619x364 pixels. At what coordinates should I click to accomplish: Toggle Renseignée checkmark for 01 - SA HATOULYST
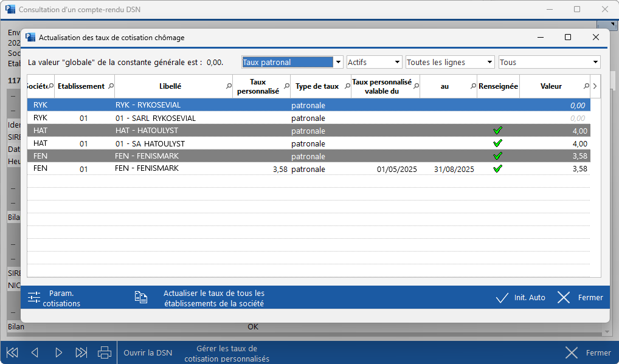coord(497,143)
